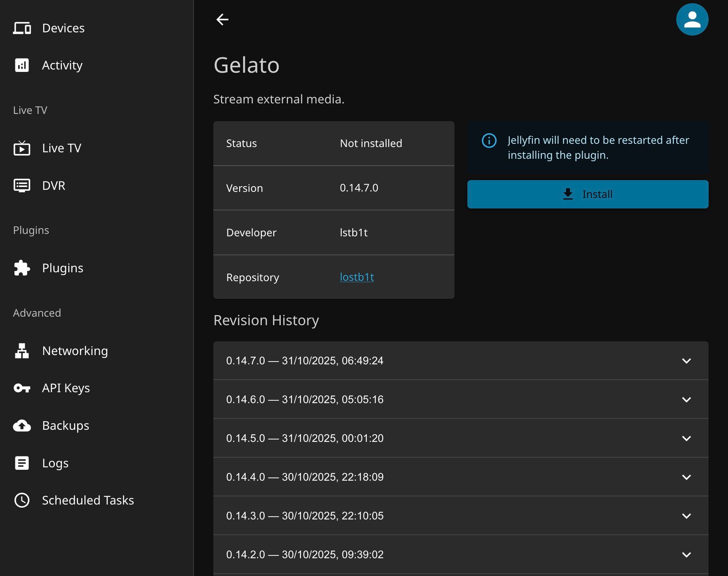Viewport: 728px width, 576px height.
Task: Click the Plugins puzzle piece icon
Action: pyautogui.click(x=22, y=268)
